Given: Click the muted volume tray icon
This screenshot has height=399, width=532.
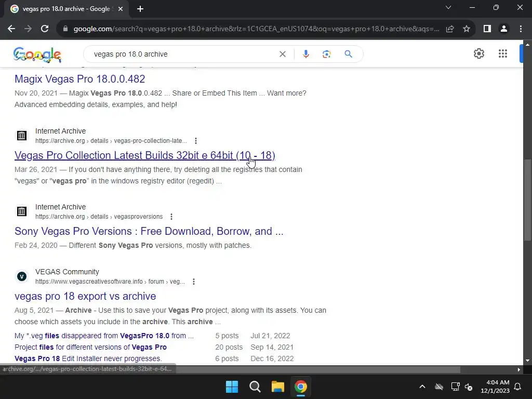Looking at the screenshot, I should click(469, 387).
